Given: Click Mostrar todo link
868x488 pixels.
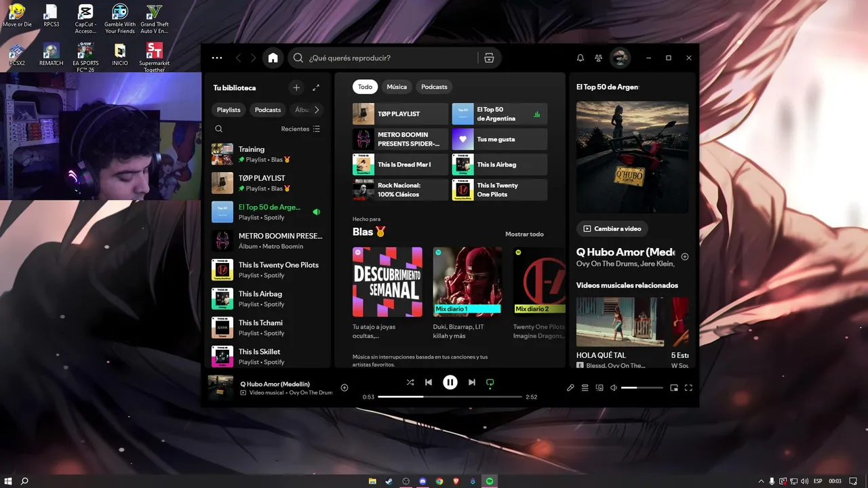Looking at the screenshot, I should tap(524, 235).
